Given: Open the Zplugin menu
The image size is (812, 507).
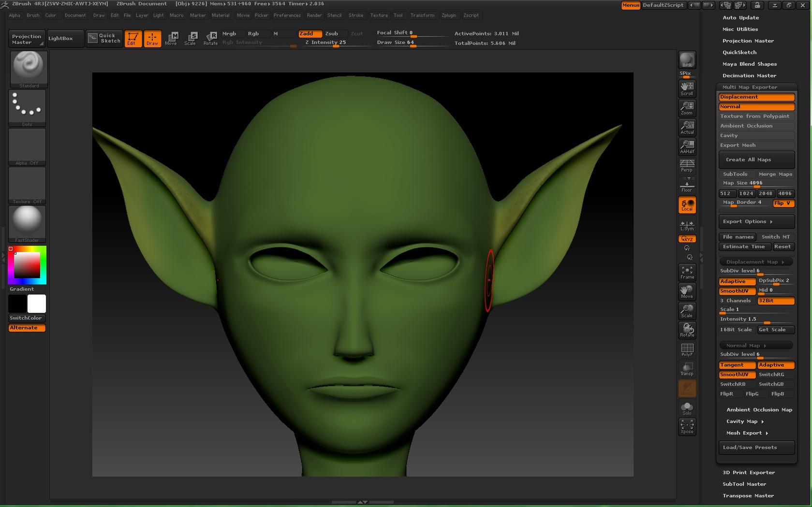Looking at the screenshot, I should coord(448,15).
